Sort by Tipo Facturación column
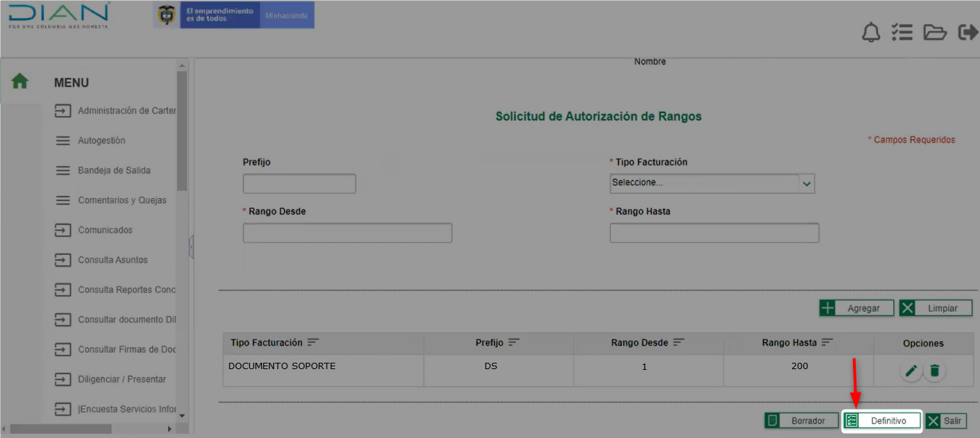Screen dimensions: 980x438 [x=313, y=342]
